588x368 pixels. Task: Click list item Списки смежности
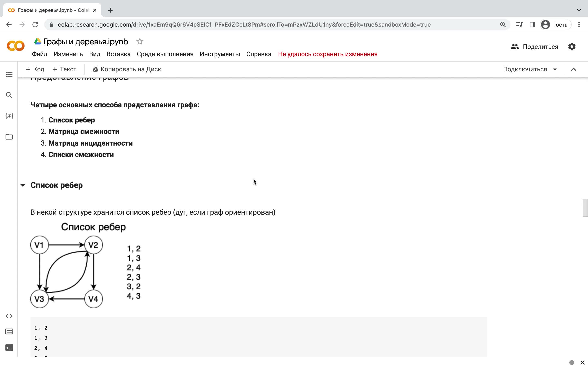[81, 155]
